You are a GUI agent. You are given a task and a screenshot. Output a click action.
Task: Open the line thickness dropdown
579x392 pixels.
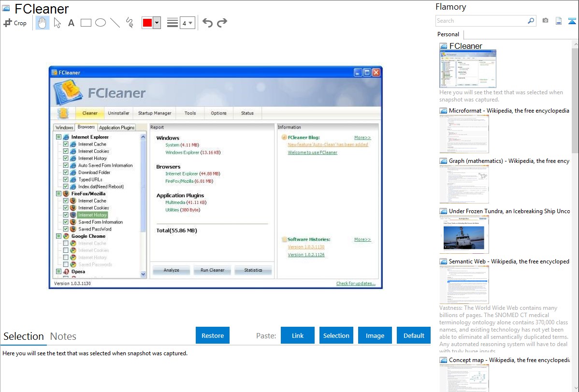[187, 23]
